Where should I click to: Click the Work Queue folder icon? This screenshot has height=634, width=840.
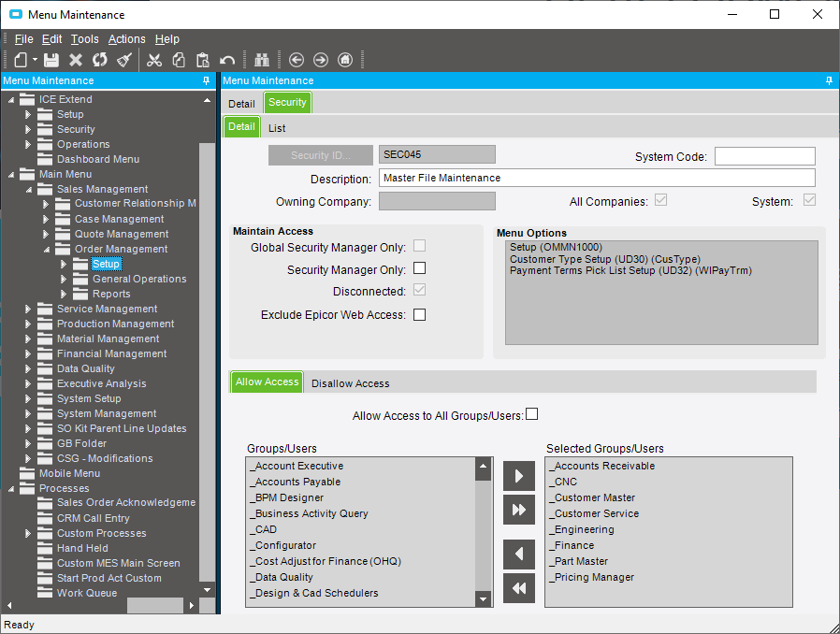point(45,593)
